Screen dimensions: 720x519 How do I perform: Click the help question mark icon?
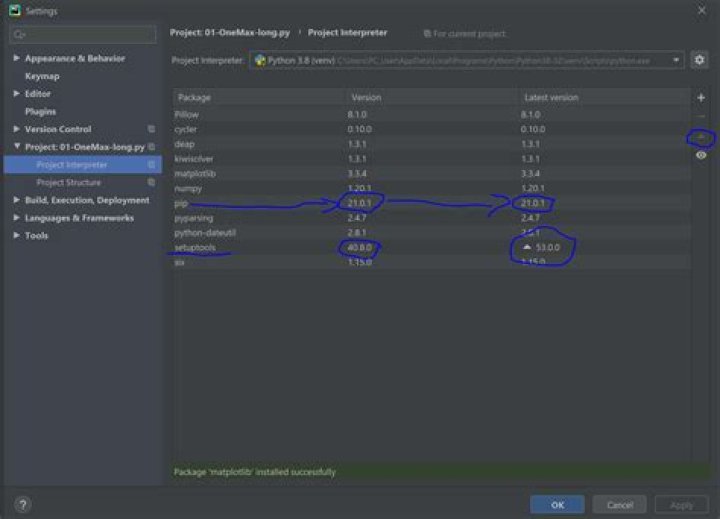point(22,504)
